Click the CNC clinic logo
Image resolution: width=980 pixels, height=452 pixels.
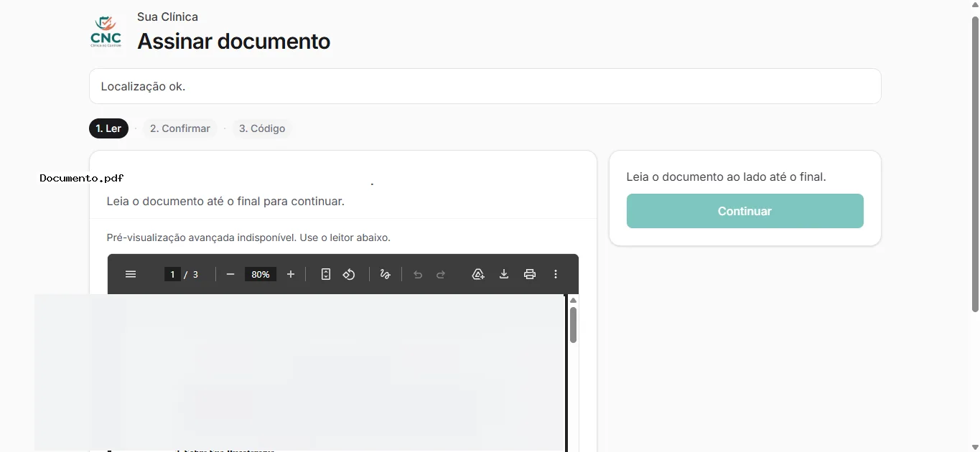[x=106, y=32]
